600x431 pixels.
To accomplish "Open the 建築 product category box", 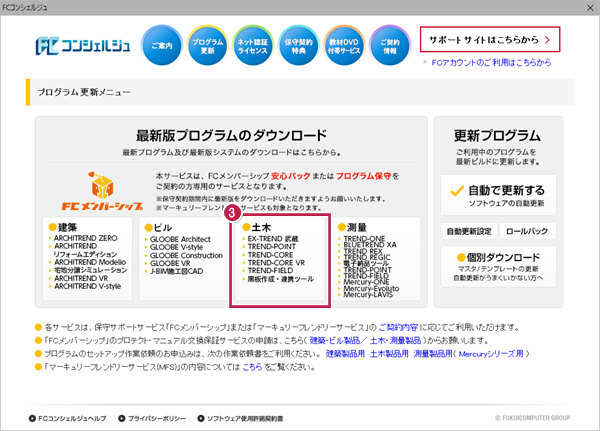I will (x=88, y=259).
